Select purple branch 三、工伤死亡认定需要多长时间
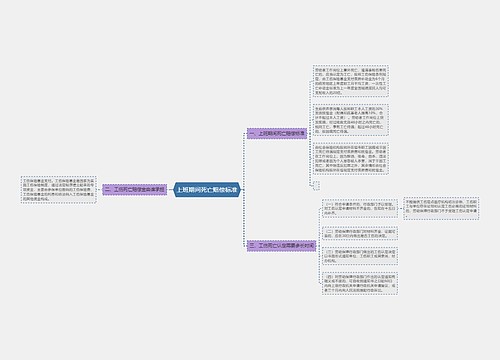The height and width of the screenshot is (360, 500). click(x=282, y=246)
